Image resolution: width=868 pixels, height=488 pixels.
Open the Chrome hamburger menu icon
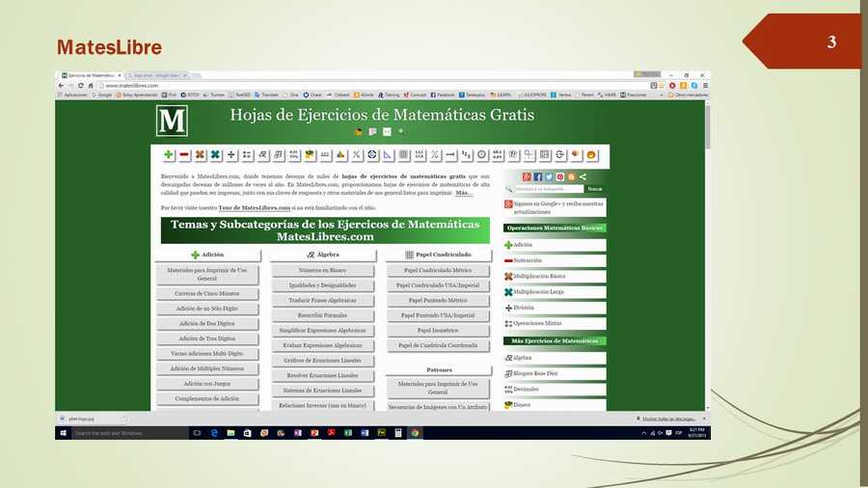[705, 86]
